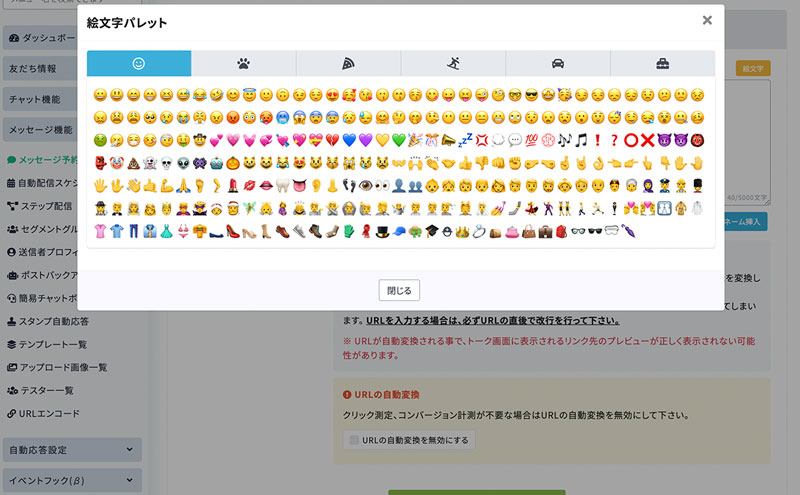The width and height of the screenshot is (800, 495).
Task: Close the 絵文字パレット dialog with the X
Action: tap(707, 20)
